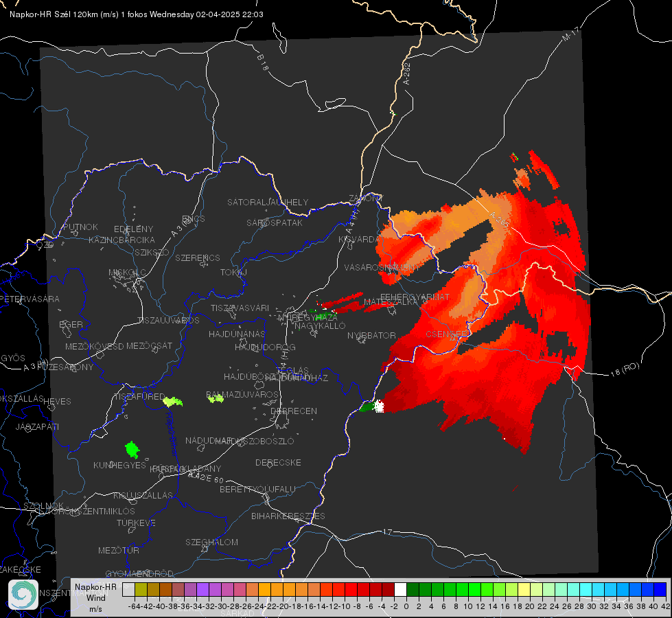Click the BIHARKERESZTES town label
672x618 pixels.
tap(288, 516)
